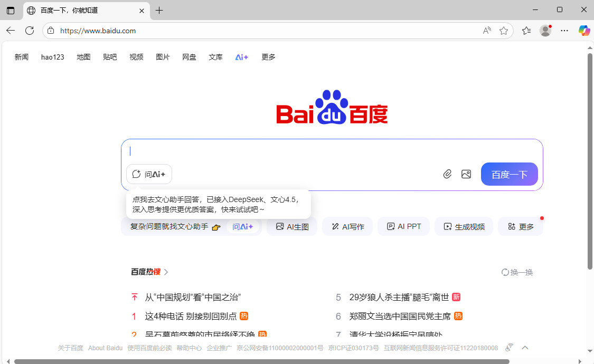594x364 pixels.
Task: Open the 百度热搜 heading arrow
Action: pyautogui.click(x=166, y=272)
